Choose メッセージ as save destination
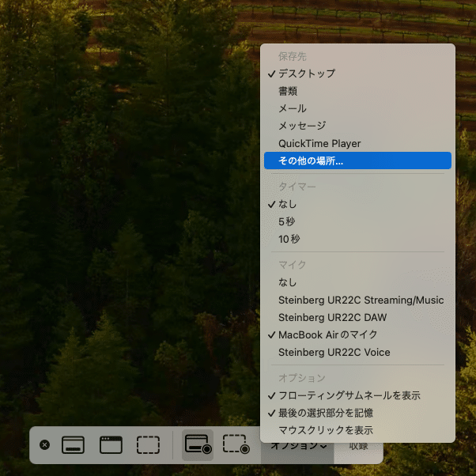The height and width of the screenshot is (476, 476). 357,126
